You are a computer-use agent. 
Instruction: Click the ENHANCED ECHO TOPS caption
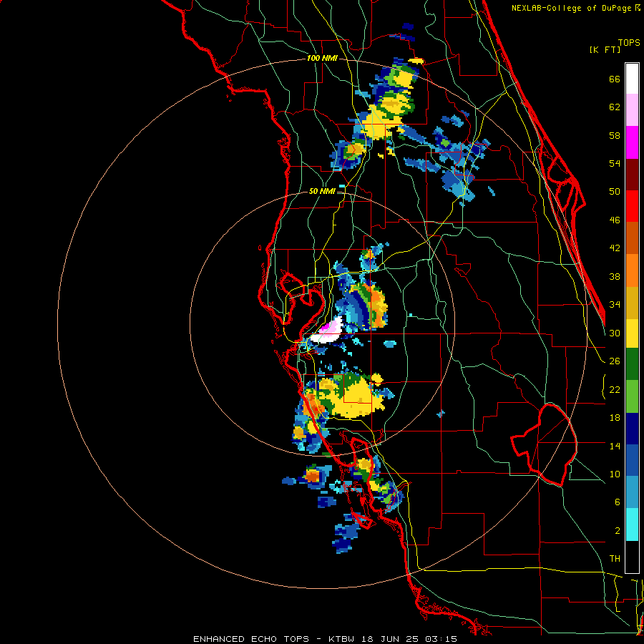(251, 639)
